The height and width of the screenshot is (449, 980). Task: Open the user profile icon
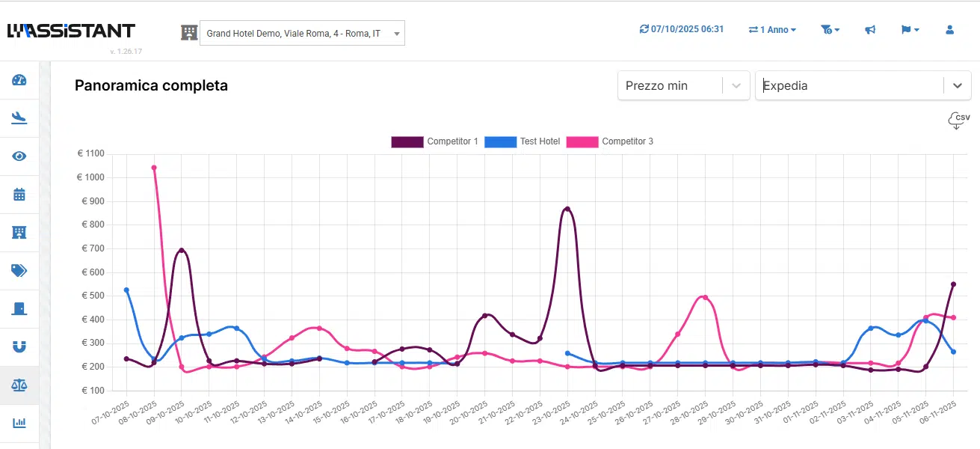pos(949,30)
